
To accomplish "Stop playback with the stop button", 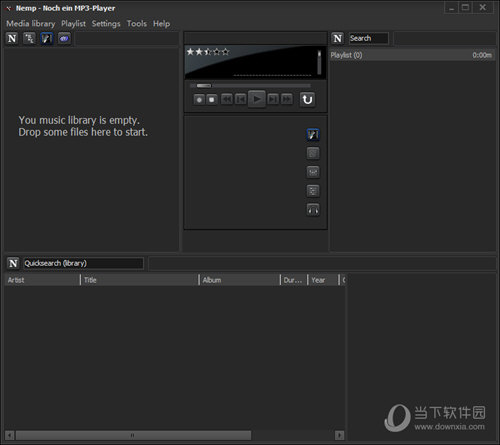I will click(x=211, y=99).
